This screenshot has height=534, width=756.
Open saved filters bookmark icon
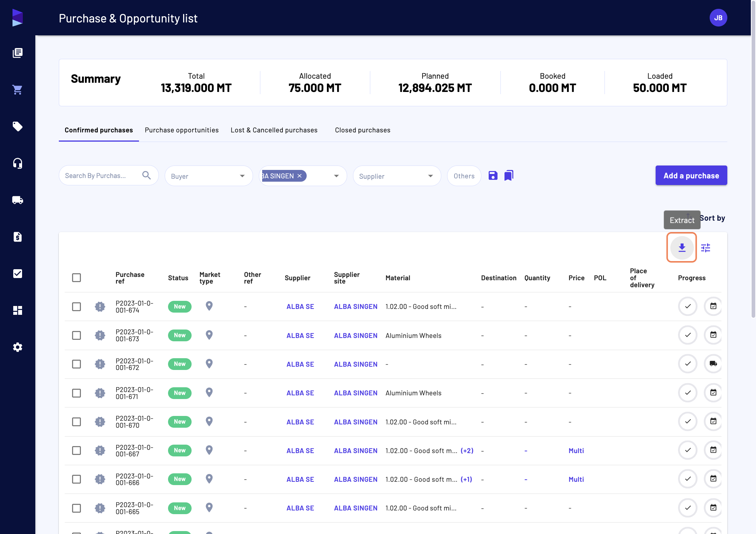509,175
